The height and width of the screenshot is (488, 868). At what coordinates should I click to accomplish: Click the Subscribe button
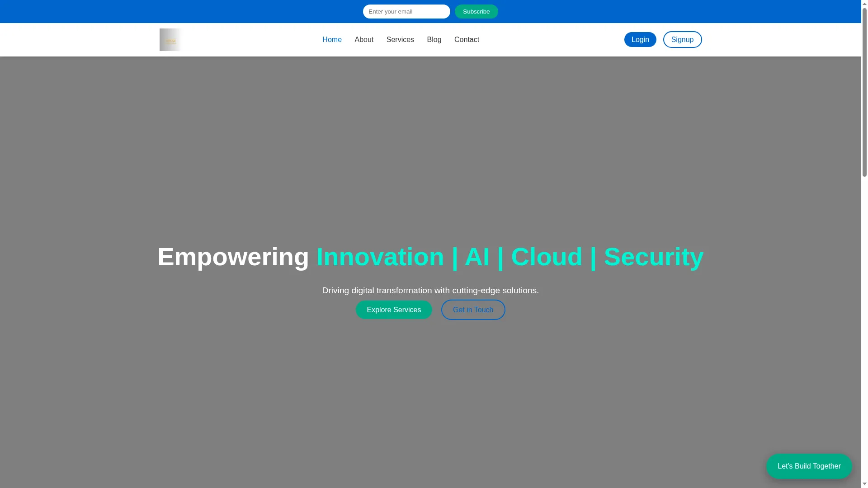pos(476,11)
